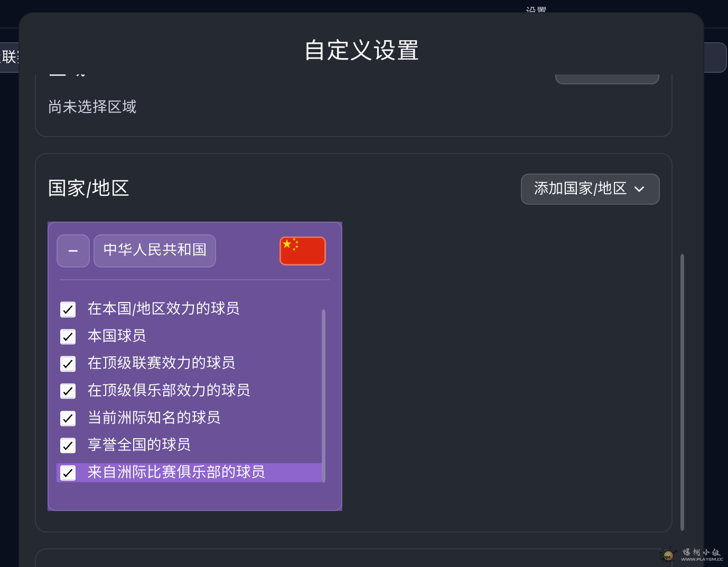This screenshot has width=728, height=567.
Task: Click the partially hidden button above region section
Action: point(607,79)
